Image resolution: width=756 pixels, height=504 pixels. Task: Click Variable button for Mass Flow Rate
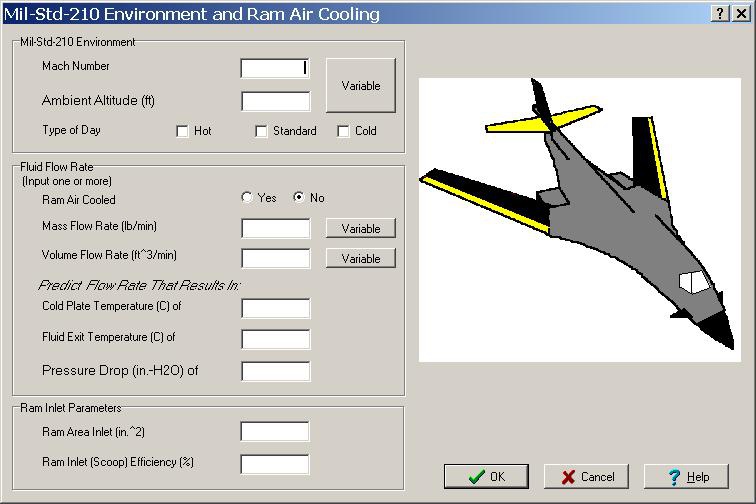(x=361, y=228)
